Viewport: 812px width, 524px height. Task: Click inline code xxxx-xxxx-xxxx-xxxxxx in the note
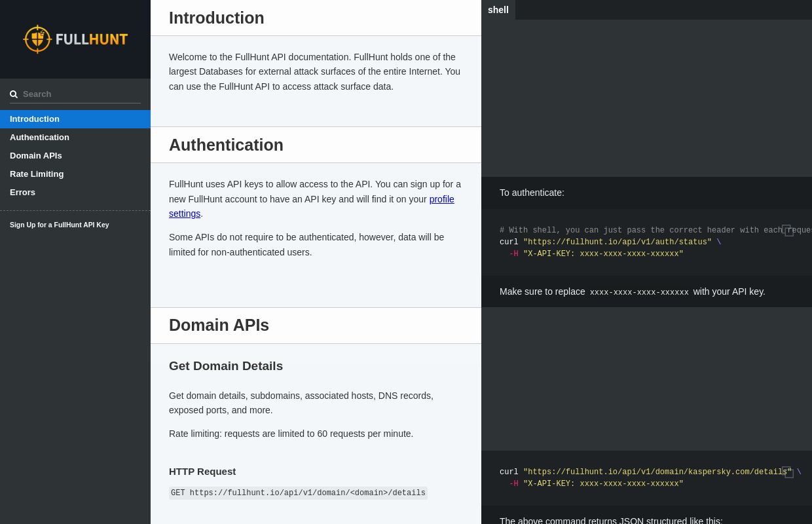click(x=639, y=292)
